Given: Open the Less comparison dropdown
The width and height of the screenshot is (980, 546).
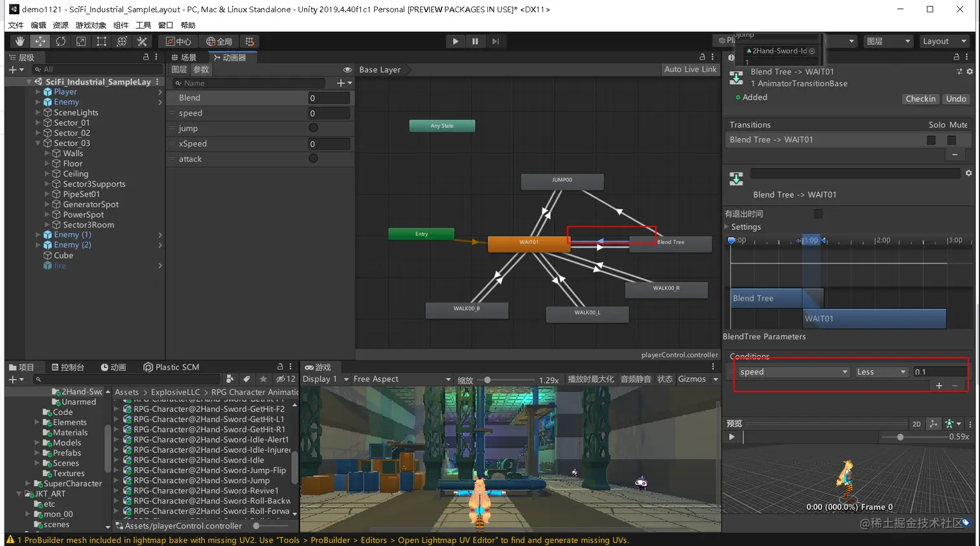Looking at the screenshot, I should (x=881, y=372).
